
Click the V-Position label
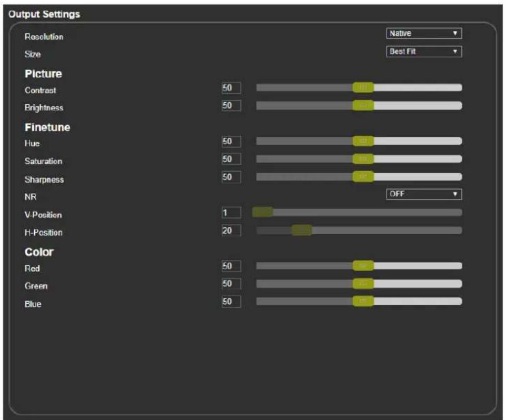43,215
